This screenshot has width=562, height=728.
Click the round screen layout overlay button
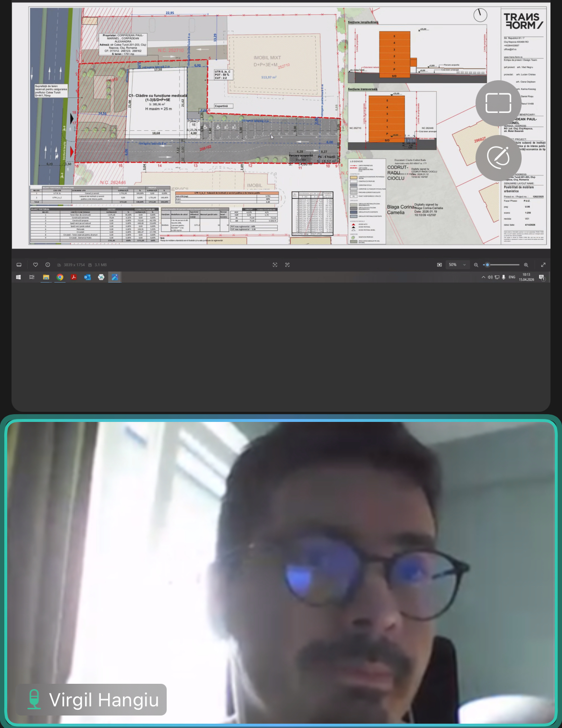(498, 103)
